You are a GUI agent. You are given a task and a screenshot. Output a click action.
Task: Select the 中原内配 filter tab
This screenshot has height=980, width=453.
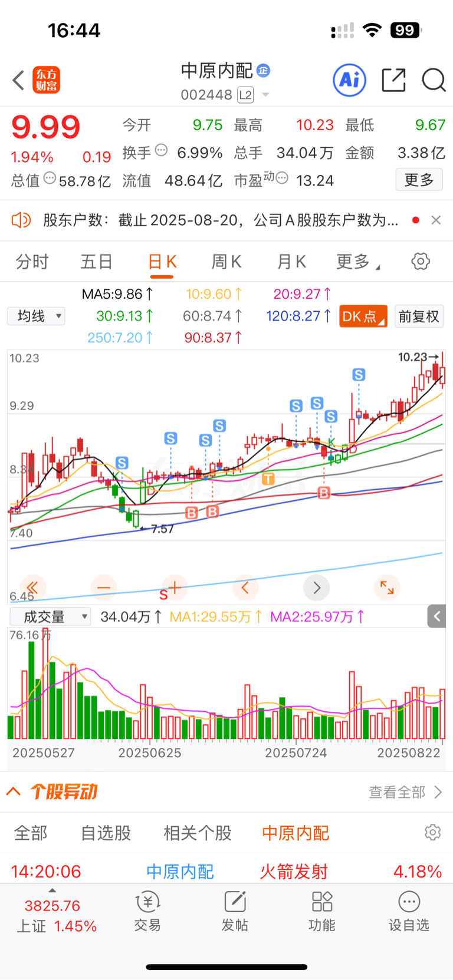click(296, 833)
